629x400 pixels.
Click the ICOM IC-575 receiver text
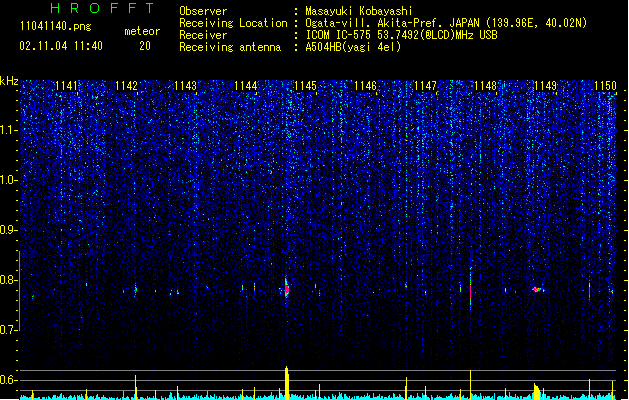[x=402, y=35]
